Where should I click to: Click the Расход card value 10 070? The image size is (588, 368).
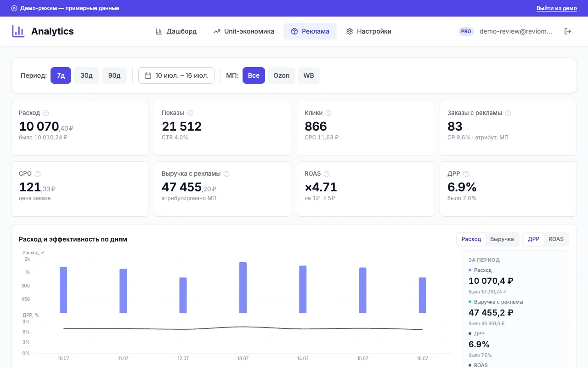[x=39, y=126]
